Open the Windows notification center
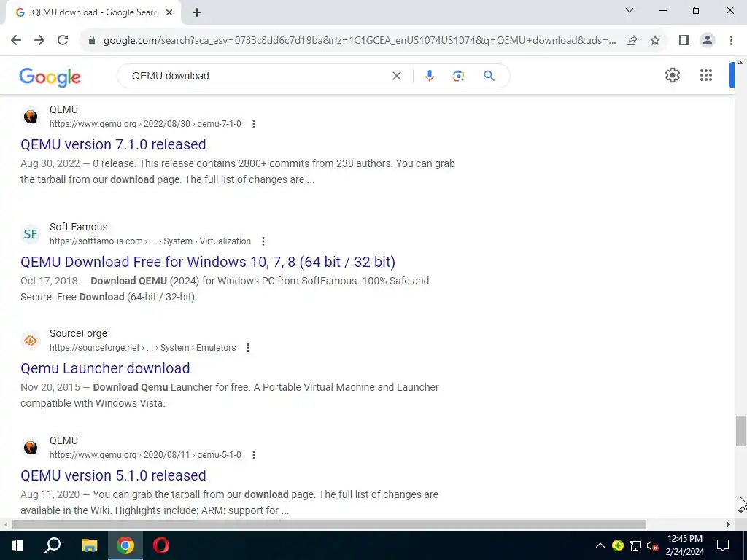The height and width of the screenshot is (560, 747). pyautogui.click(x=723, y=545)
